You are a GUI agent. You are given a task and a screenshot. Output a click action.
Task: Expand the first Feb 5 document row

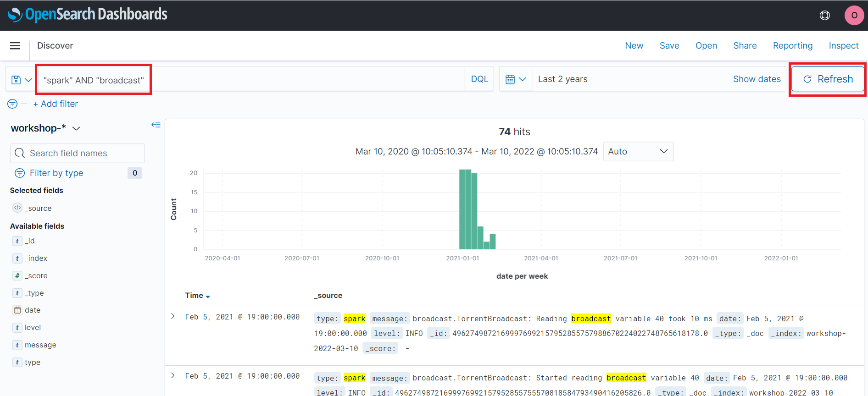point(173,316)
